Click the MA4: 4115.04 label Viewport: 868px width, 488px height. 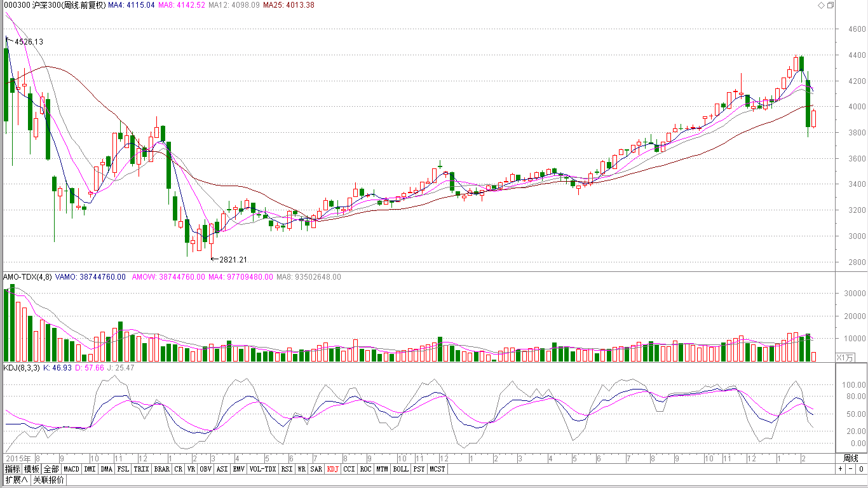click(x=130, y=5)
